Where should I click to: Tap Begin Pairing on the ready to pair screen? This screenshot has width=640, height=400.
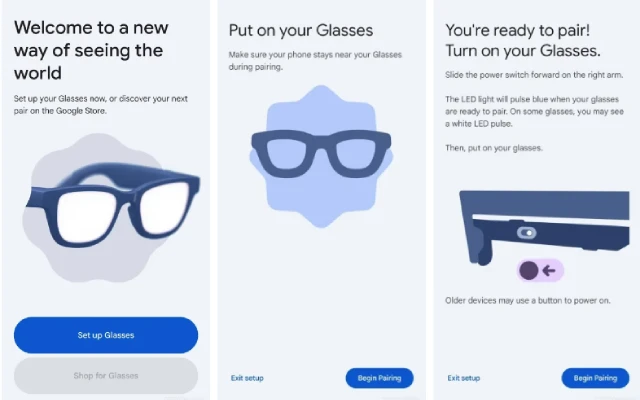tap(595, 378)
